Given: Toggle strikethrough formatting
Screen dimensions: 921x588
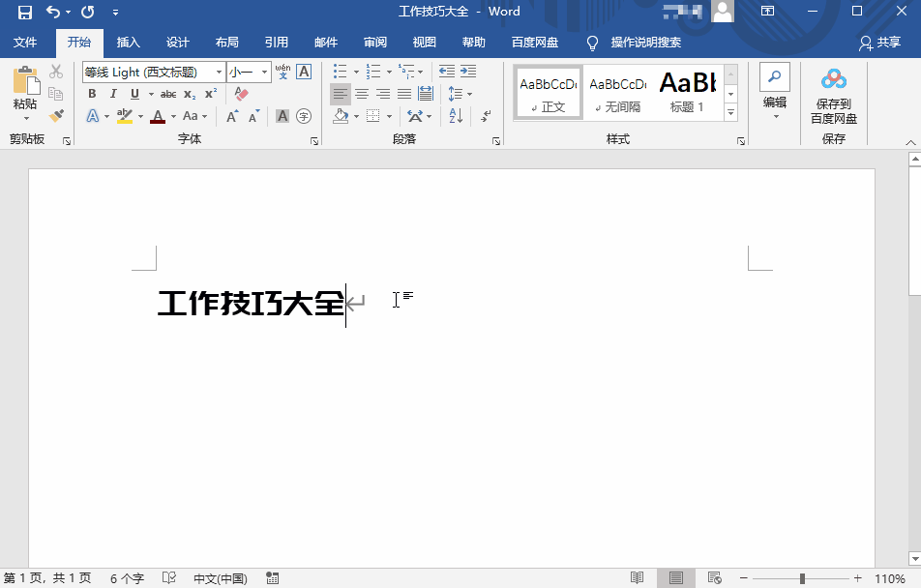Looking at the screenshot, I should click(168, 94).
